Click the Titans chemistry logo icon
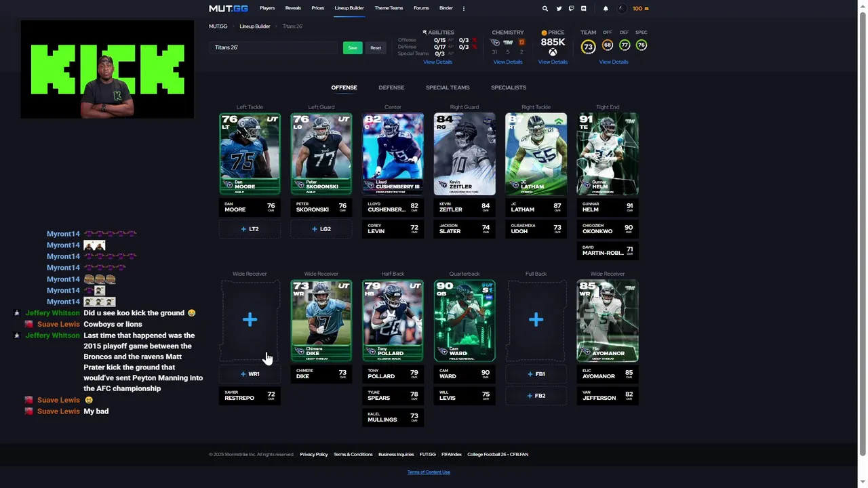868x488 pixels. tap(495, 43)
